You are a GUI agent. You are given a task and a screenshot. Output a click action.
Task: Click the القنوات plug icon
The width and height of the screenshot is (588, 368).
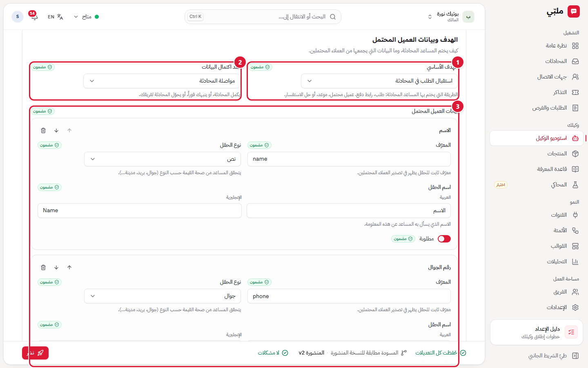[575, 215]
